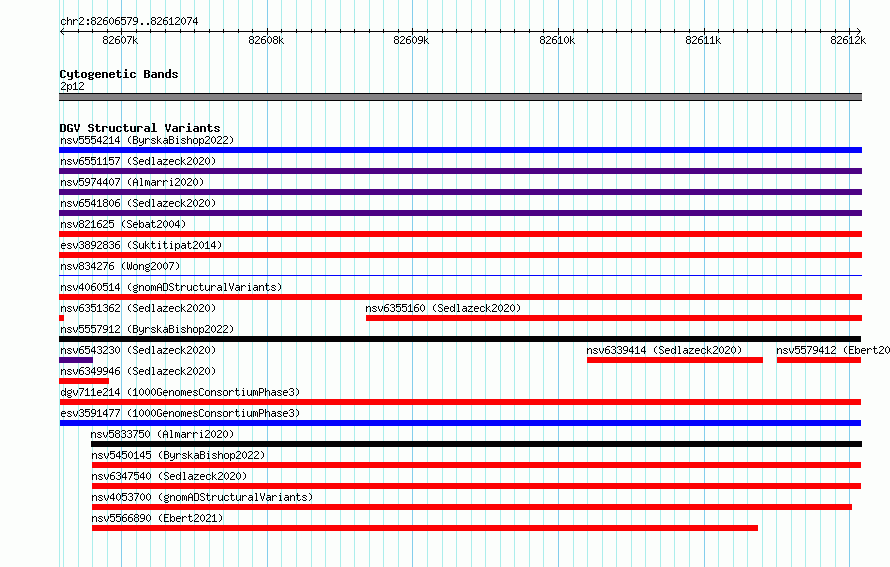The height and width of the screenshot is (567, 890).
Task: Click the chr2:82606579..82612074 coordinates text
Action: tap(129, 22)
